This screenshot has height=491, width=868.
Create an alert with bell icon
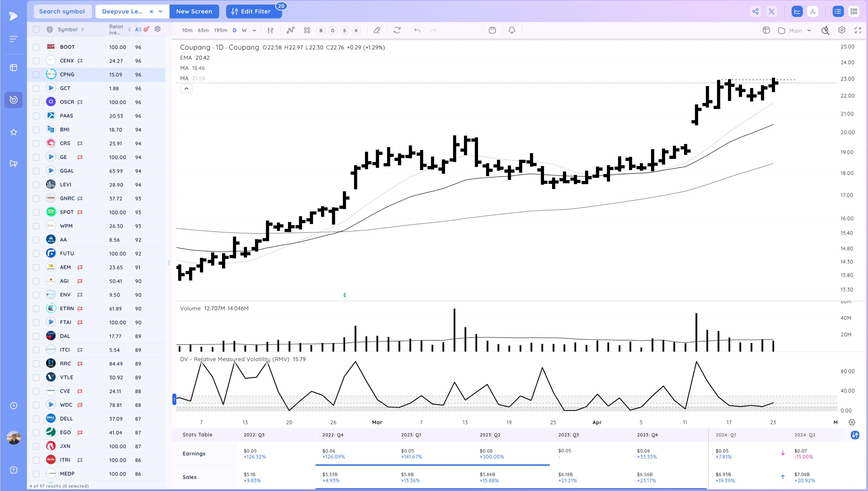pyautogui.click(x=512, y=30)
